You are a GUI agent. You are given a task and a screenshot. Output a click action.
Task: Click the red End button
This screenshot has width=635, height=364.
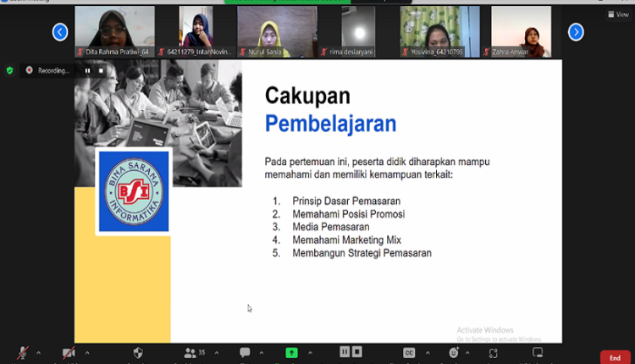(616, 357)
